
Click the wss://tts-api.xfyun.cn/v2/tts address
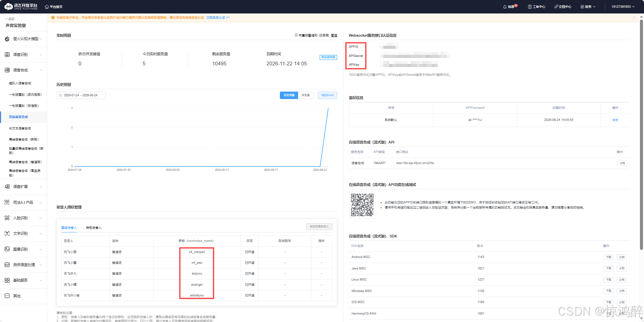click(x=415, y=163)
